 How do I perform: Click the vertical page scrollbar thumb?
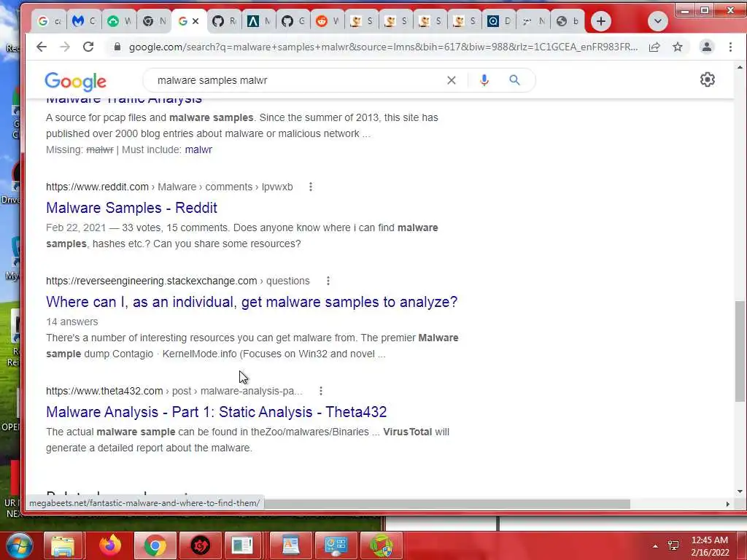pyautogui.click(x=740, y=351)
